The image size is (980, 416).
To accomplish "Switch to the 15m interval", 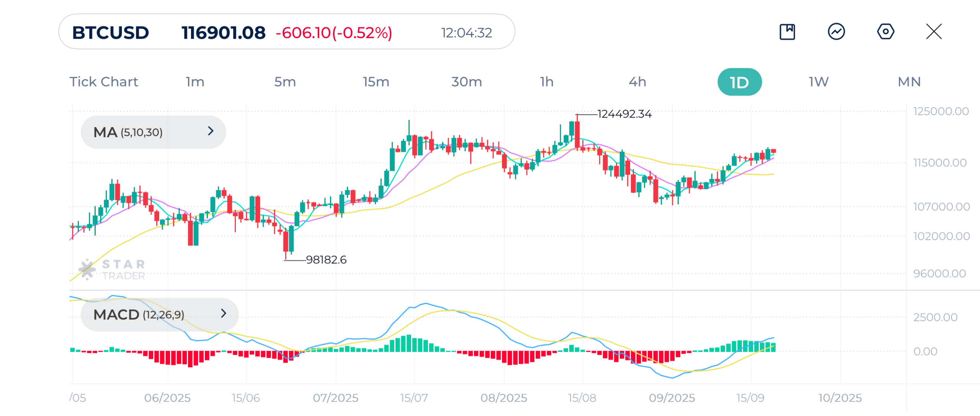I will [x=376, y=82].
